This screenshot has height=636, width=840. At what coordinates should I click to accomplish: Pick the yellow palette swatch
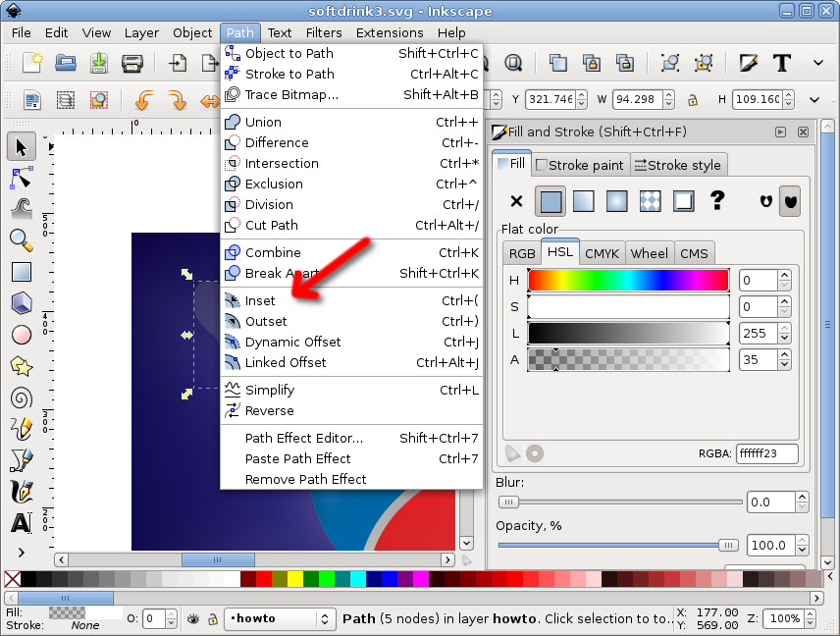coord(295,579)
